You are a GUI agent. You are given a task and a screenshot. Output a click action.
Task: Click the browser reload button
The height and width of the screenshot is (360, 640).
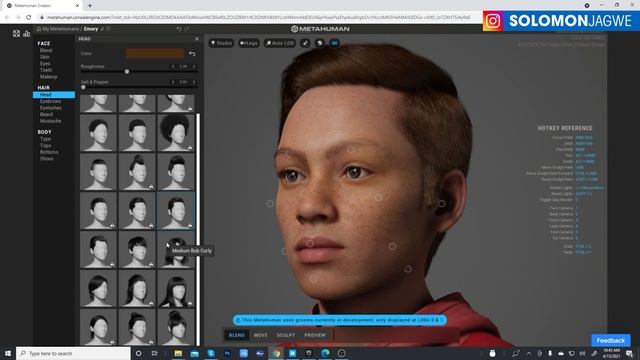click(x=29, y=18)
